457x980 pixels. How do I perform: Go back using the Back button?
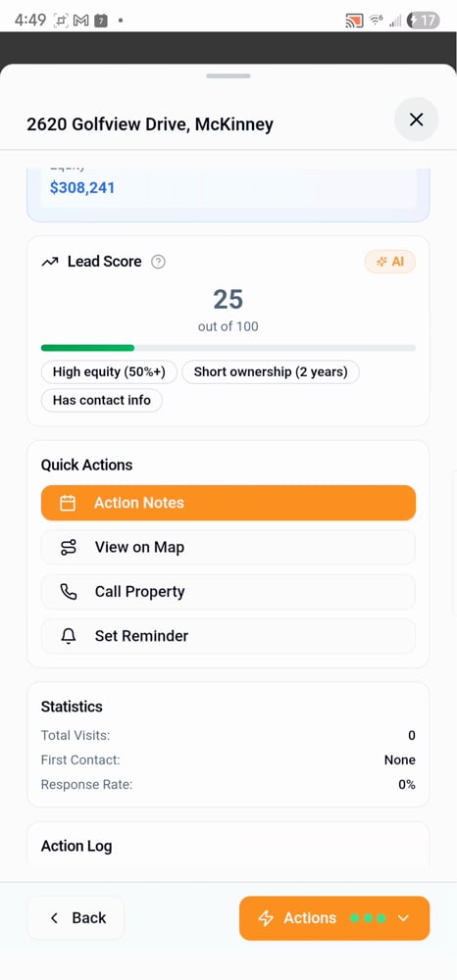click(76, 918)
